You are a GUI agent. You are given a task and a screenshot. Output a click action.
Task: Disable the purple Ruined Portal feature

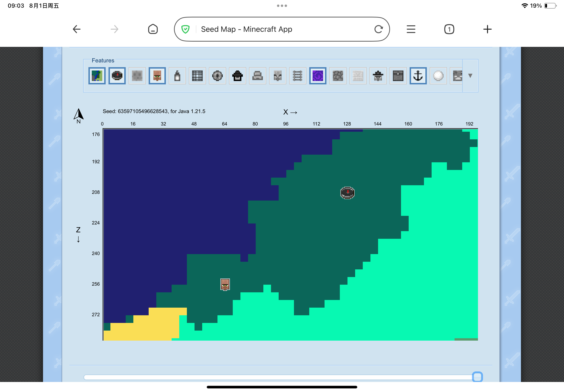point(318,76)
